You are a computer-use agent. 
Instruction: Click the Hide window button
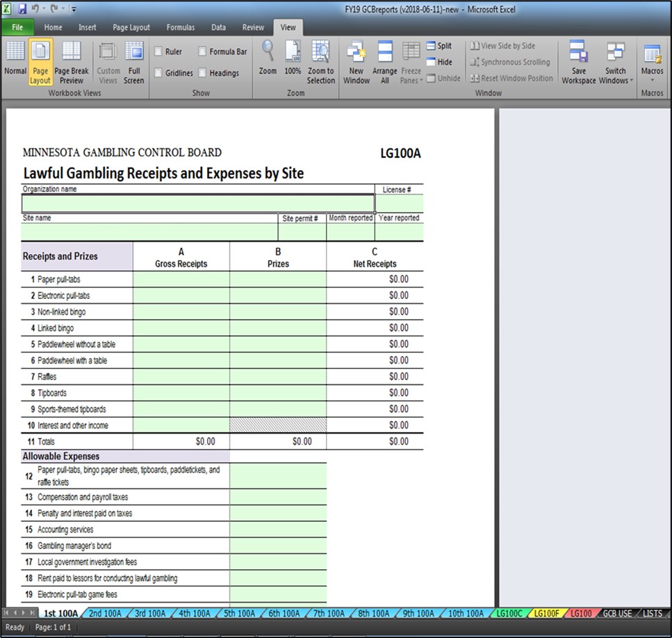point(439,62)
